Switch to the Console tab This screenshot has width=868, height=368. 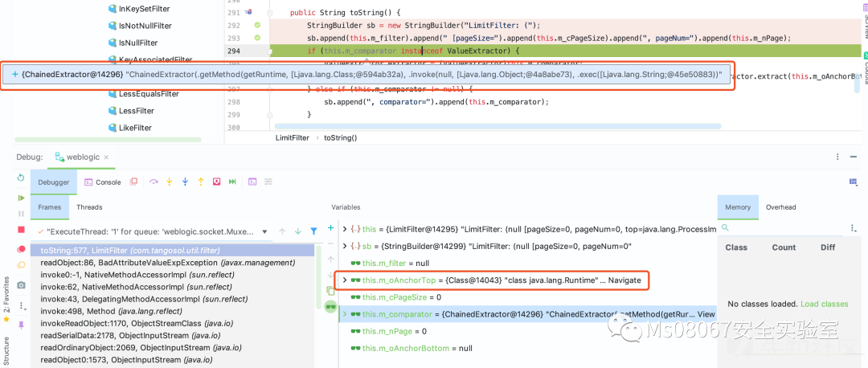[x=102, y=182]
